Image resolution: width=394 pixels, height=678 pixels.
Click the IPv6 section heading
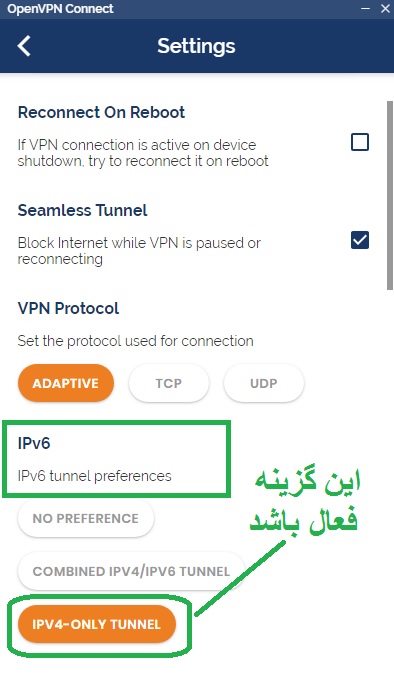34,443
